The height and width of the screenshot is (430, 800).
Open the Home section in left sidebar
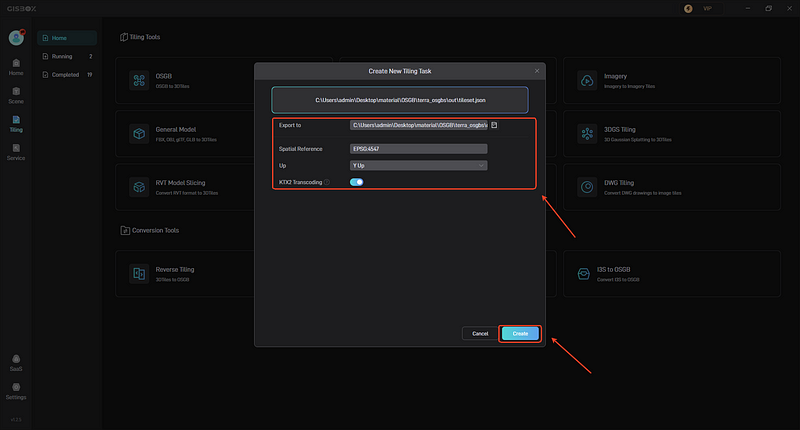point(16,67)
